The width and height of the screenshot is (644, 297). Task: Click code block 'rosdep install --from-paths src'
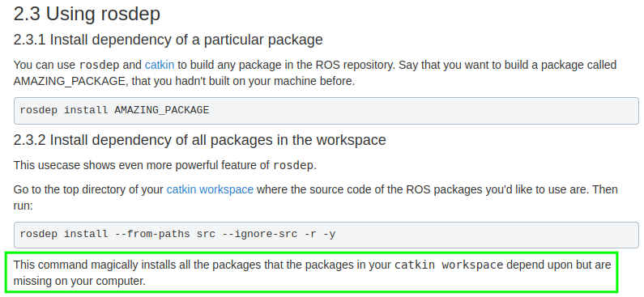click(326, 235)
